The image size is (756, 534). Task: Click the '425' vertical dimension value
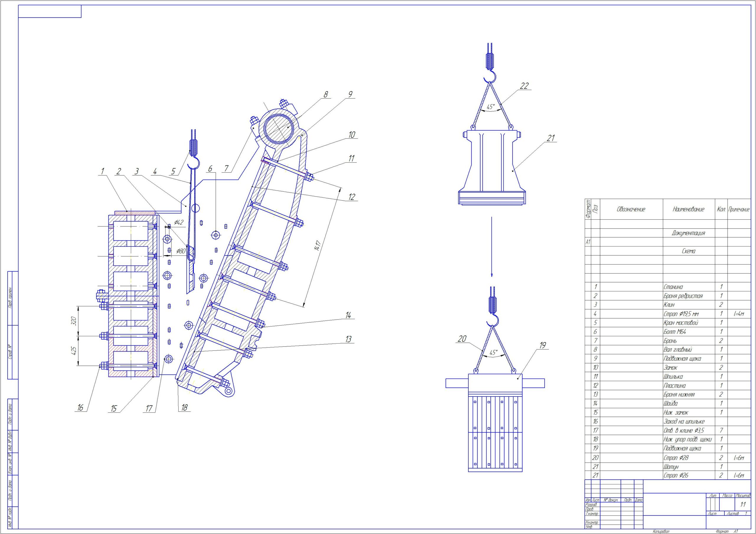(74, 351)
